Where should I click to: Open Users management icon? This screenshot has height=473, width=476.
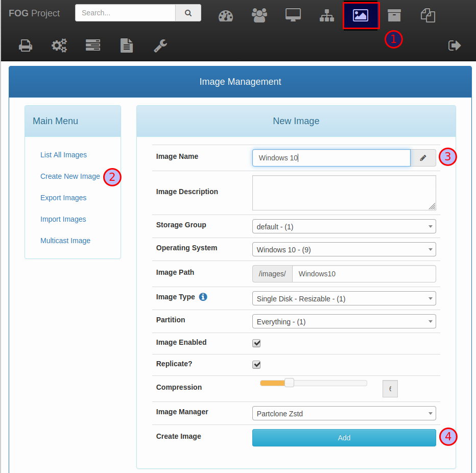click(x=259, y=16)
